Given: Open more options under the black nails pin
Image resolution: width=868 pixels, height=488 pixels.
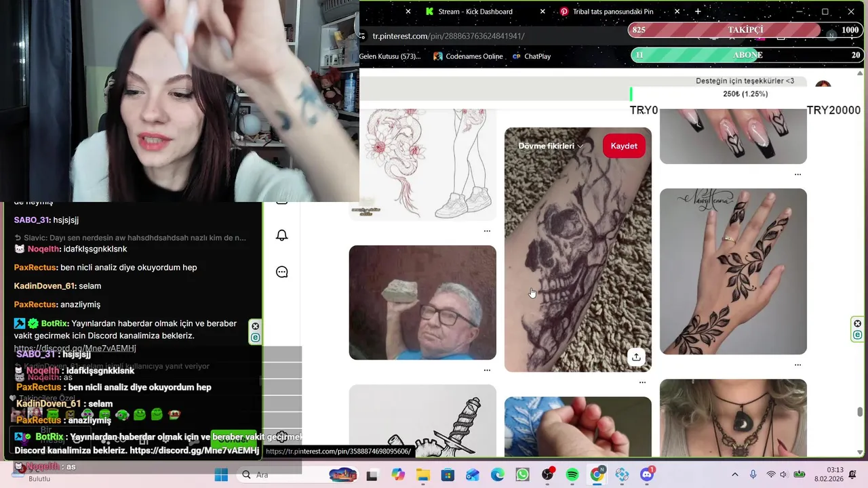Looking at the screenshot, I should pyautogui.click(x=797, y=174).
